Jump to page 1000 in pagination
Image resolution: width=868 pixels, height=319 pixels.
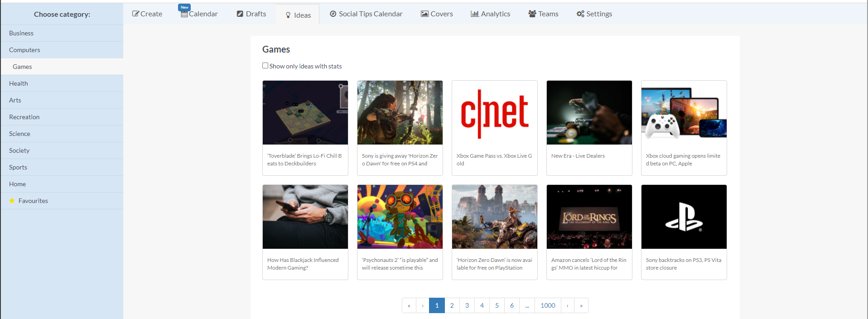(x=548, y=305)
